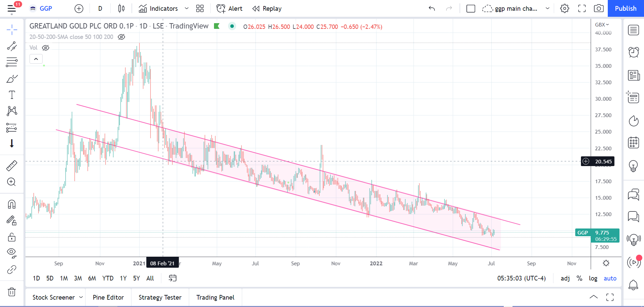Open the Strategy Tester tab
Screen dimensions: 644x307
[x=160, y=297]
